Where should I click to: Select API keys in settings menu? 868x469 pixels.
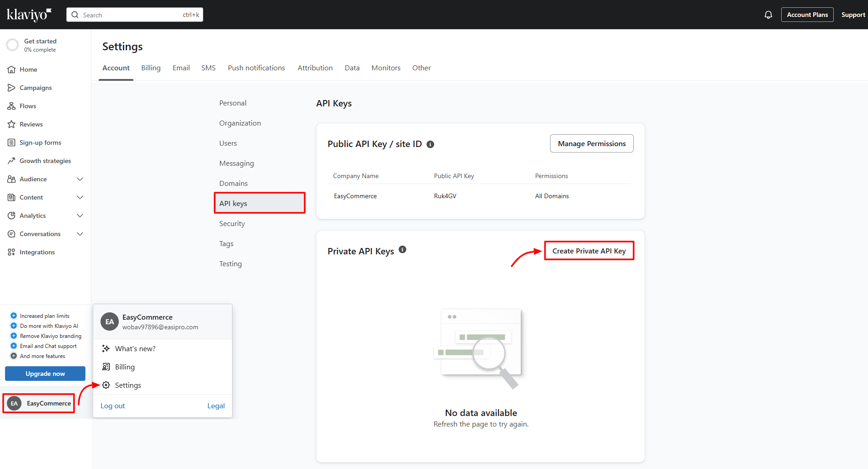260,203
